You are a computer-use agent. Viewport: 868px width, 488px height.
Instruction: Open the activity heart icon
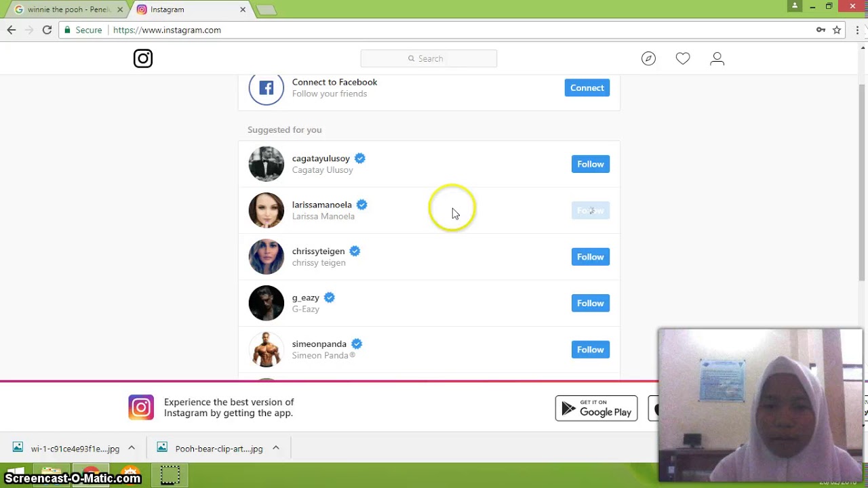click(683, 59)
